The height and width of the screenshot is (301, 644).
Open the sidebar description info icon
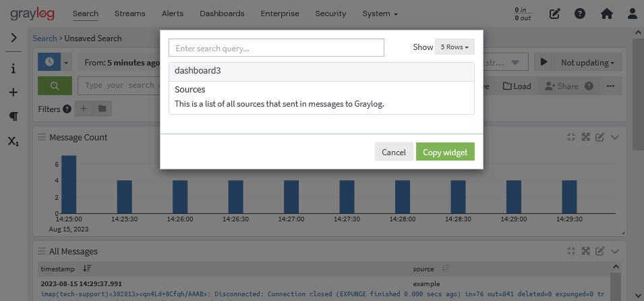tap(13, 69)
